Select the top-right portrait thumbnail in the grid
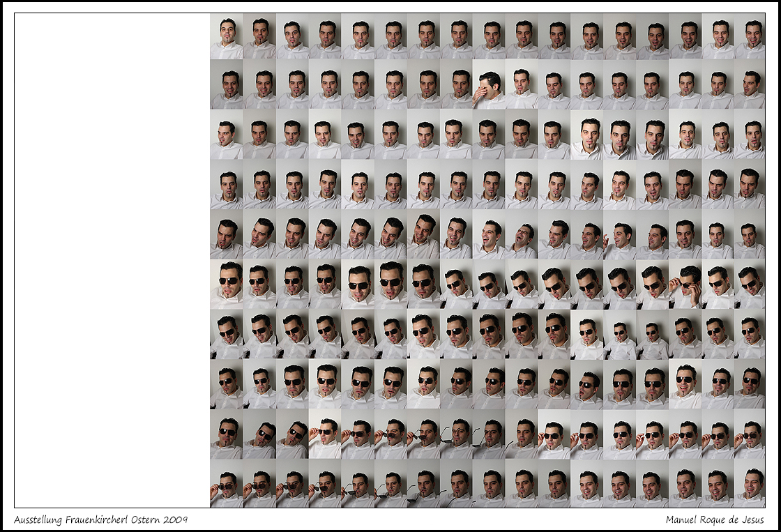 pos(750,38)
